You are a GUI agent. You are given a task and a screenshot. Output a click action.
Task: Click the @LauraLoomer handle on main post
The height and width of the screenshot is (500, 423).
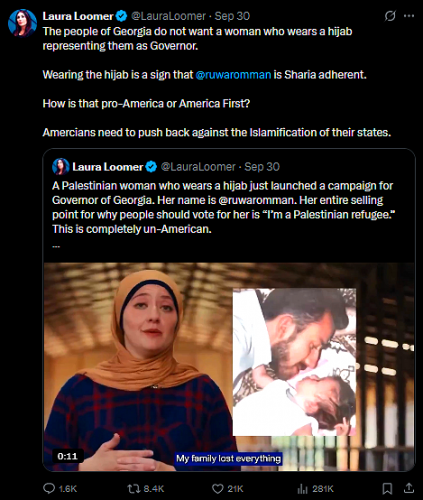[169, 16]
